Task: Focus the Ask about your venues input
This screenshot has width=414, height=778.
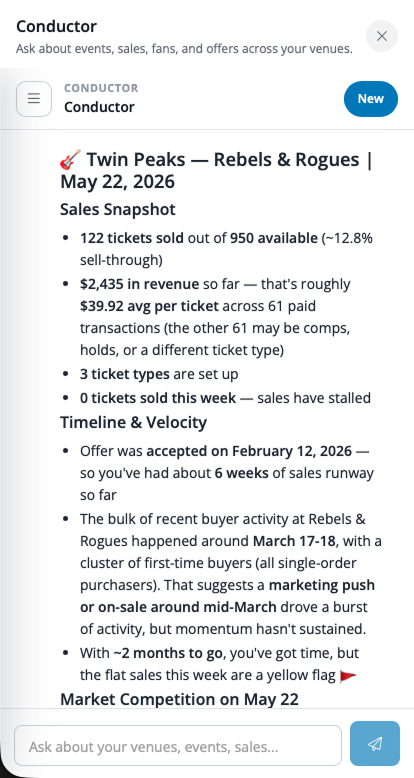Action: 178,745
